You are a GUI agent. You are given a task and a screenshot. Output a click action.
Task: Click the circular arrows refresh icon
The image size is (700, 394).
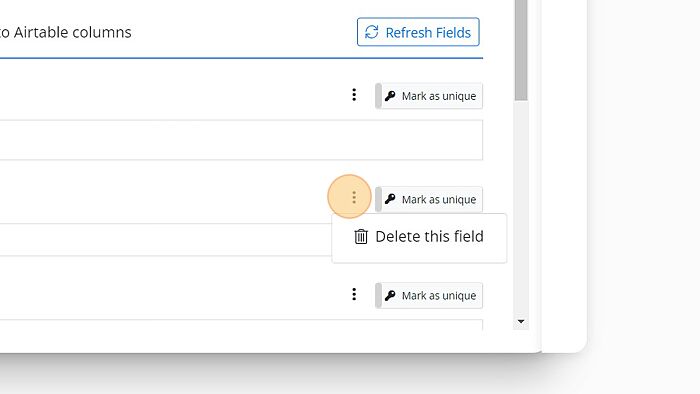371,32
